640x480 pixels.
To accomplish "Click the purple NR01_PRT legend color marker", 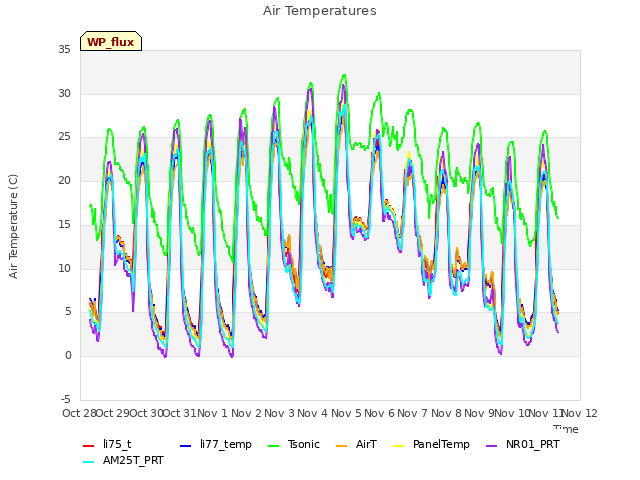I will pyautogui.click(x=491, y=446).
